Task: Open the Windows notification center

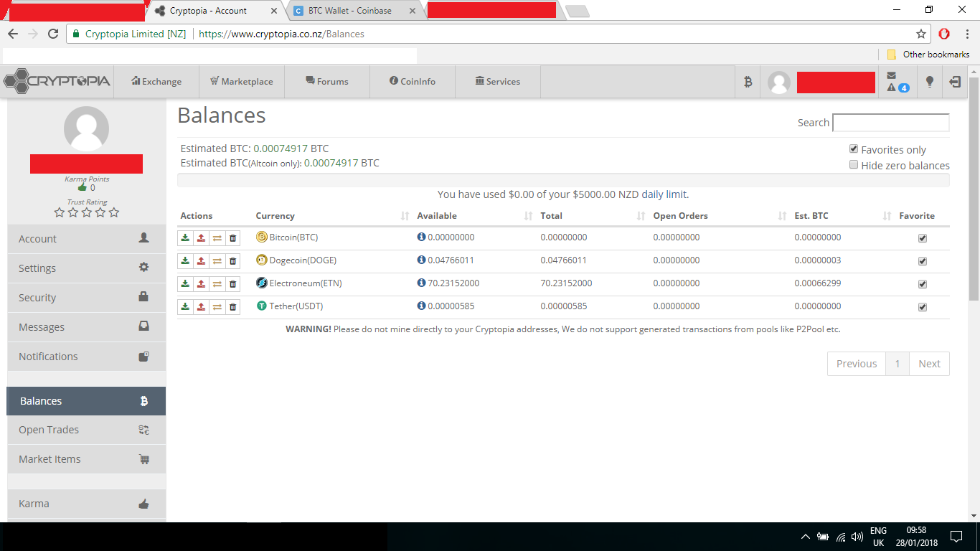Action: tap(956, 537)
